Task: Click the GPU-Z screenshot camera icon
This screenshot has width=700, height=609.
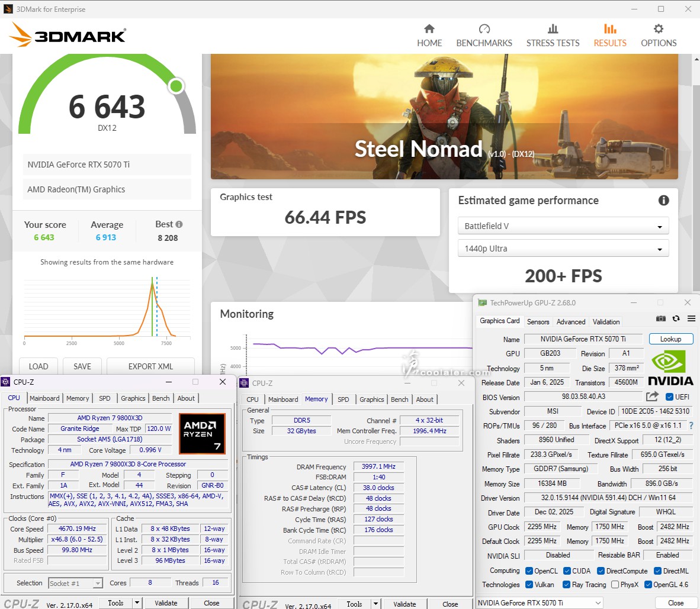Action: (x=661, y=318)
